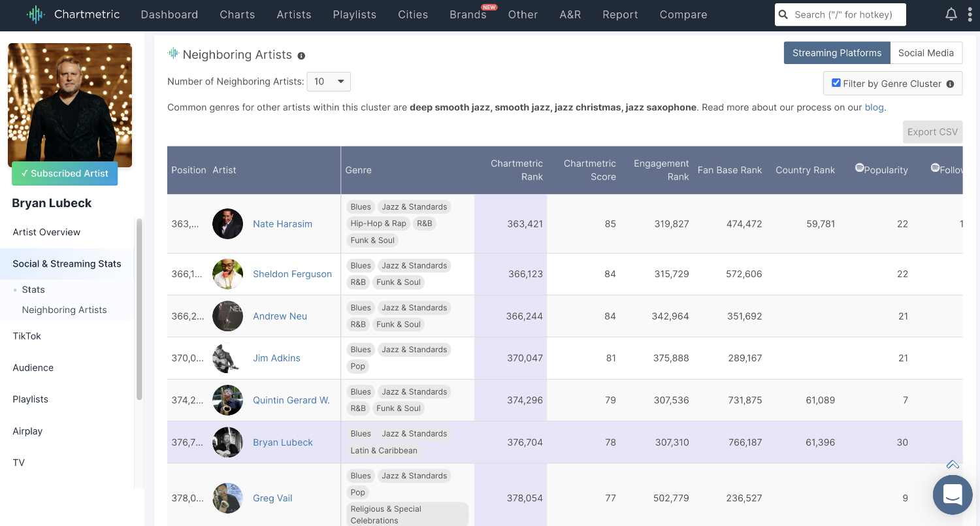Sort by Chartmetric Score column header
The image size is (980, 526).
590,170
